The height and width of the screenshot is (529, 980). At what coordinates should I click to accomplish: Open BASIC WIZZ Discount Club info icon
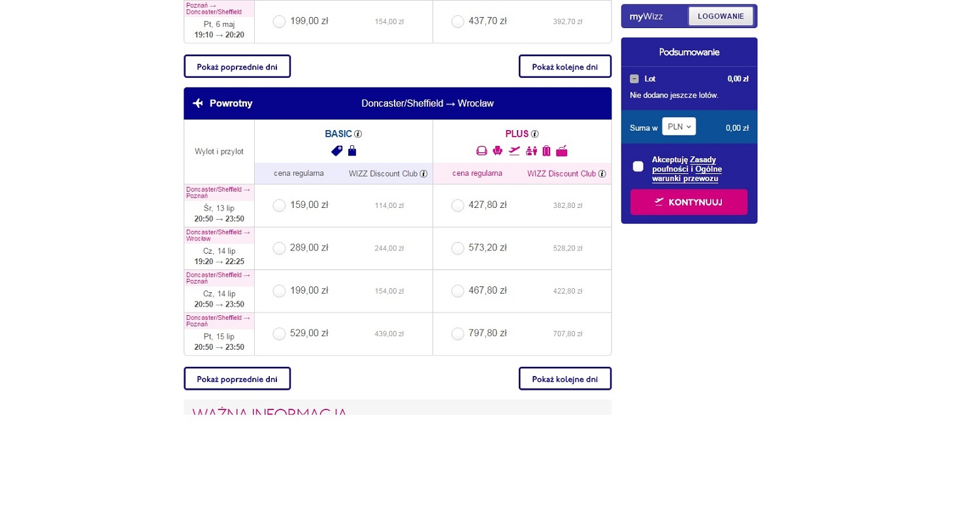423,174
